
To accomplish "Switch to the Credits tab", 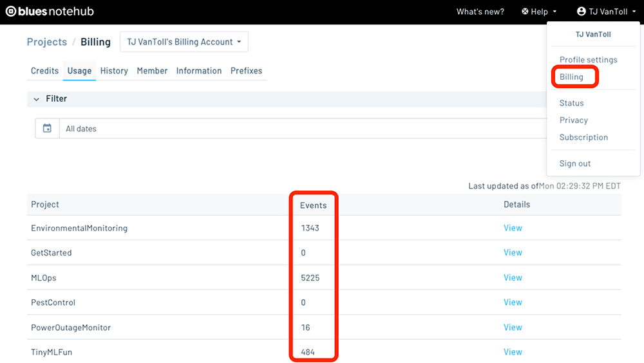I will (45, 71).
